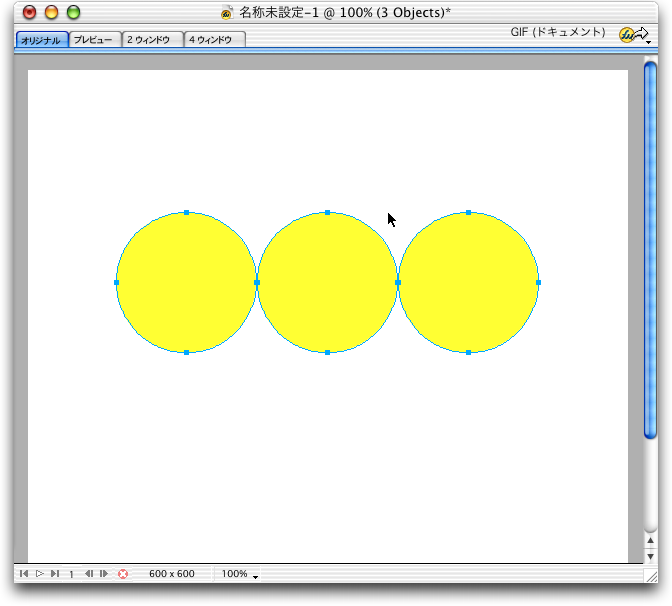Click the window resize grip corner

651,576
